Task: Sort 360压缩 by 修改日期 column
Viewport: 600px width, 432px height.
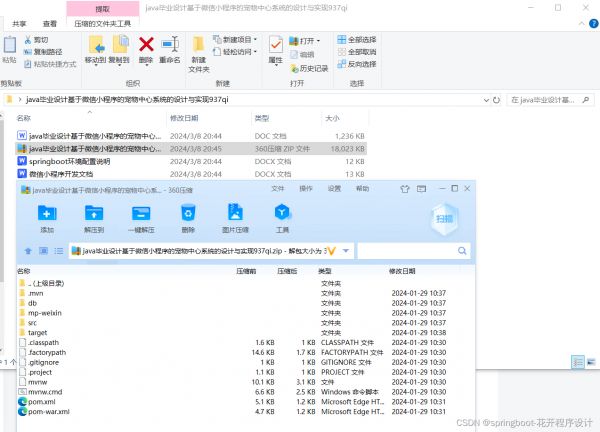Action: coord(402,271)
